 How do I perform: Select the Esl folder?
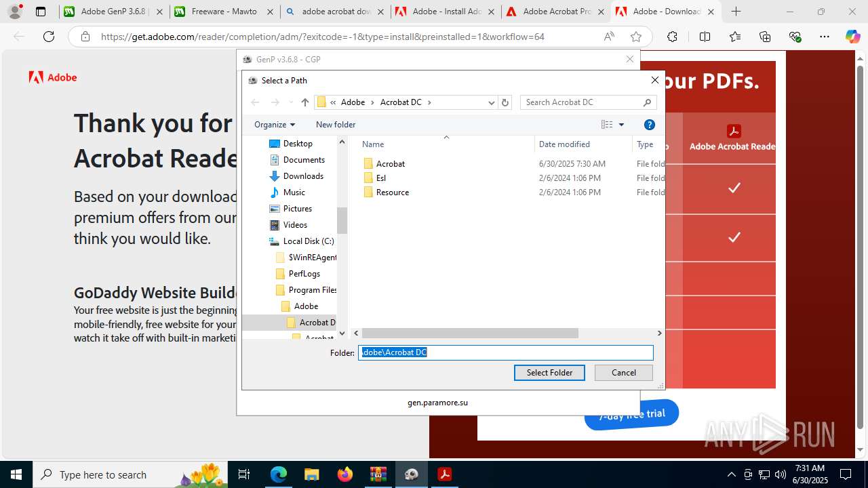click(x=381, y=178)
